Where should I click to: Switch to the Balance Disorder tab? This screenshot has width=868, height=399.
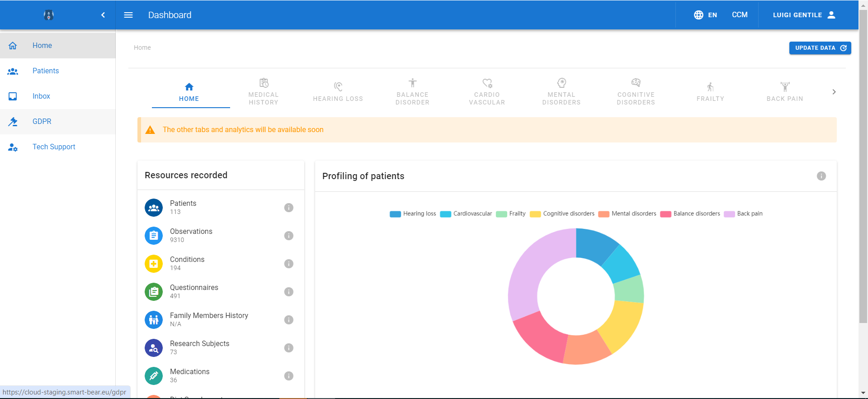point(412,92)
